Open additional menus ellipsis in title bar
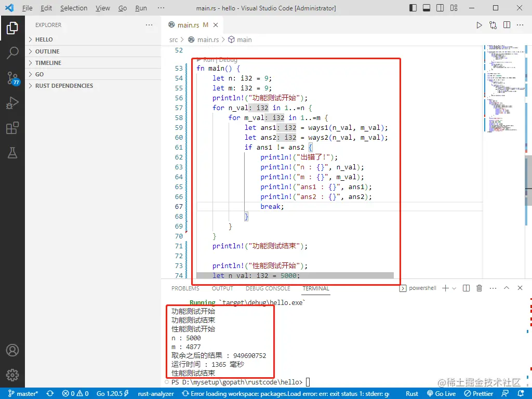 click(x=161, y=8)
